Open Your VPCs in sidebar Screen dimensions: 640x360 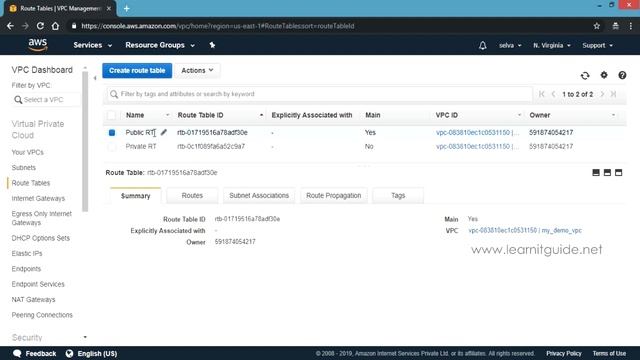27,152
